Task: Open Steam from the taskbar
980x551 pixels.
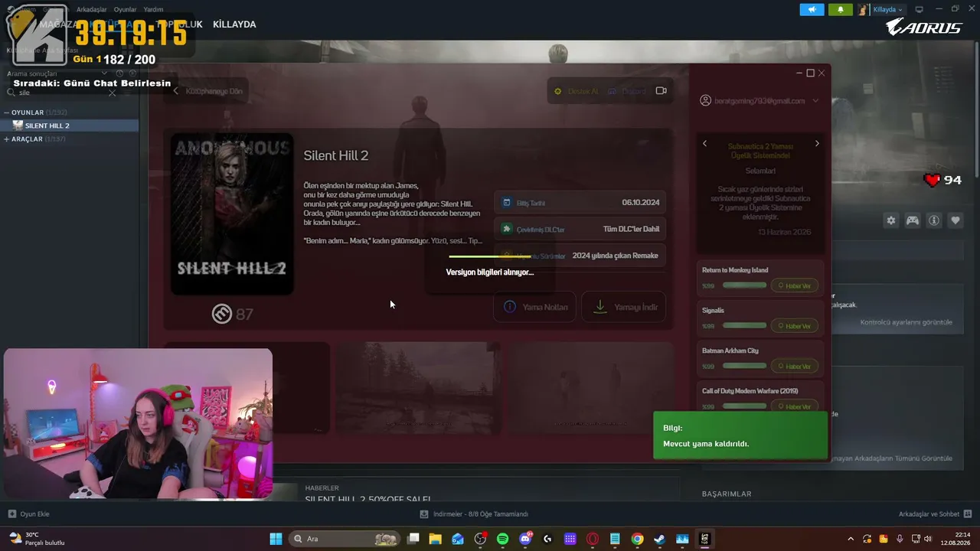Action: click(659, 539)
